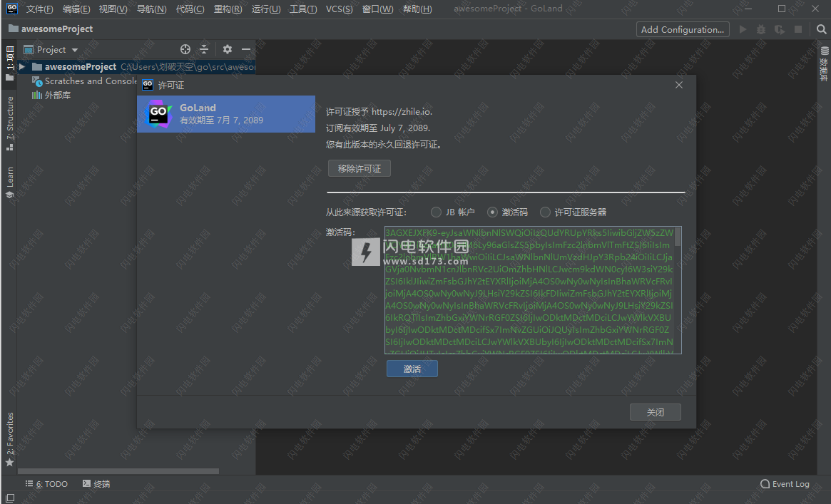This screenshot has width=831, height=504.
Task: Open the VCS menu
Action: click(x=340, y=9)
